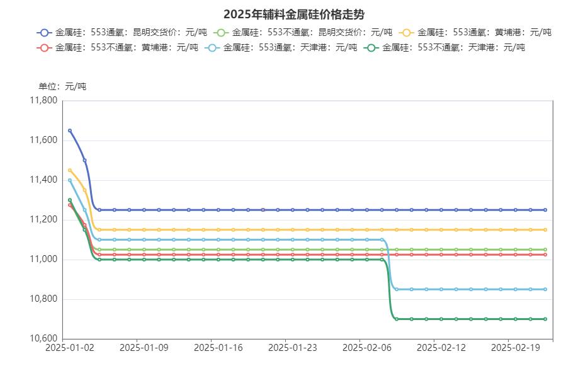Click y-axis label 11,200

[43, 220]
